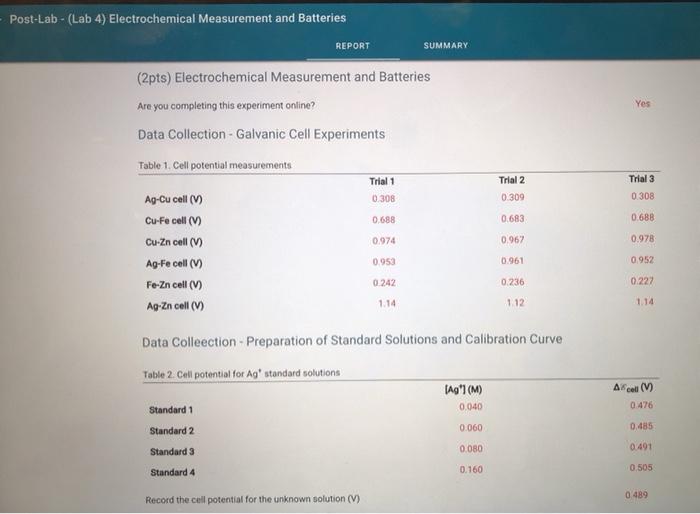Click the Data Collection - Galvanic Cell Experiments heading
This screenshot has width=700, height=514.
click(261, 134)
